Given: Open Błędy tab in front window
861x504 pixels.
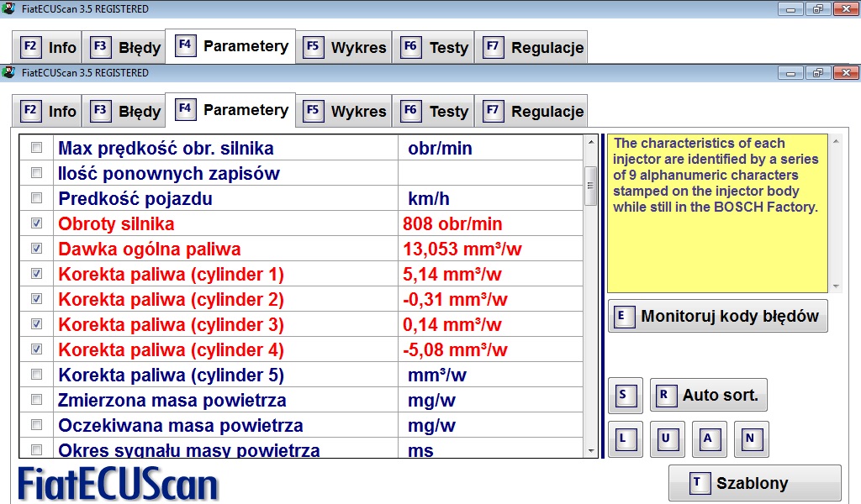Looking at the screenshot, I should pyautogui.click(x=124, y=111).
